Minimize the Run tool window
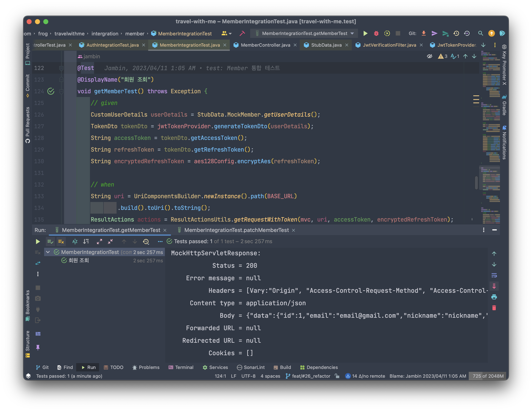The height and width of the screenshot is (411, 532). pos(494,230)
